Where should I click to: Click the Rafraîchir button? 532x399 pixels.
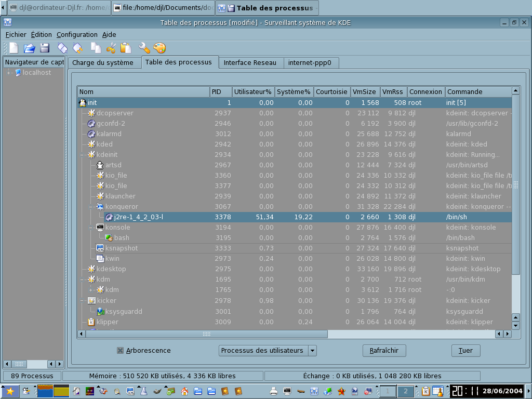point(384,351)
